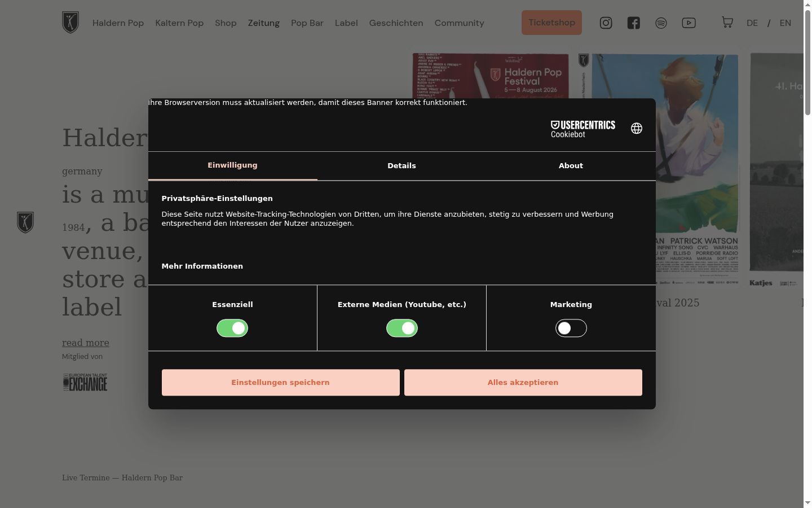
Task: Follow the read more link
Action: click(86, 343)
